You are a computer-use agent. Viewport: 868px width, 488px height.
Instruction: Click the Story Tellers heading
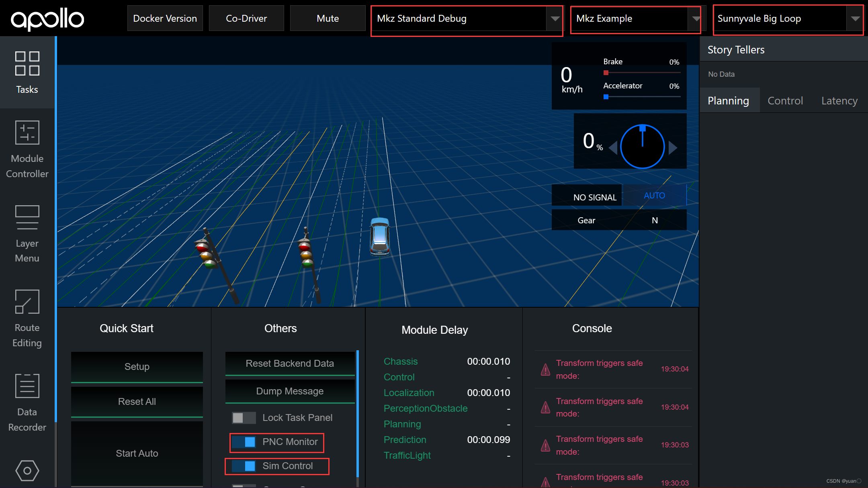[736, 50]
